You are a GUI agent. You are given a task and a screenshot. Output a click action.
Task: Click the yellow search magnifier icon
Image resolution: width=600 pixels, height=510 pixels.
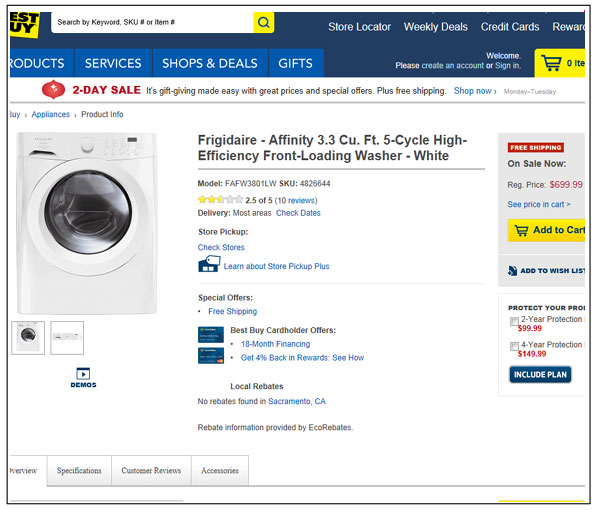click(263, 22)
